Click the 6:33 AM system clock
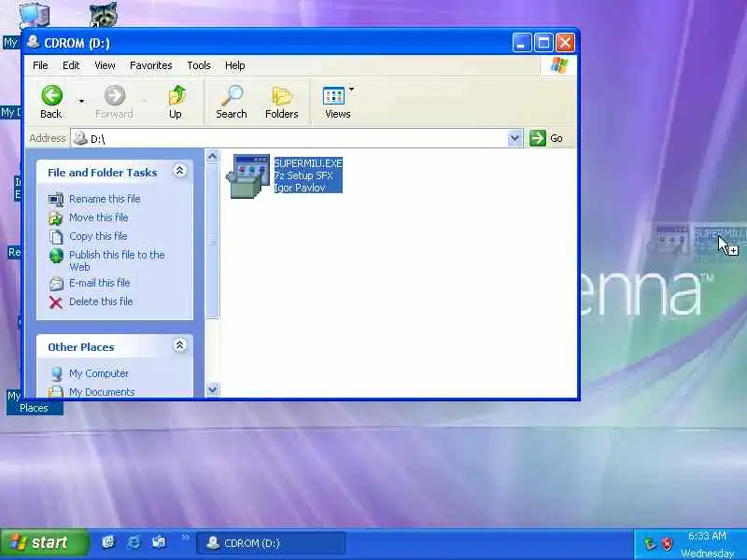This screenshot has width=747, height=560. click(x=707, y=537)
